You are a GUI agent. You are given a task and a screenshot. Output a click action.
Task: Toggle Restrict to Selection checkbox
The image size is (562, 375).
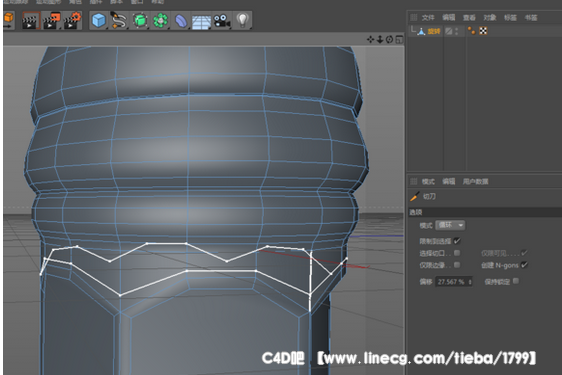pyautogui.click(x=457, y=241)
